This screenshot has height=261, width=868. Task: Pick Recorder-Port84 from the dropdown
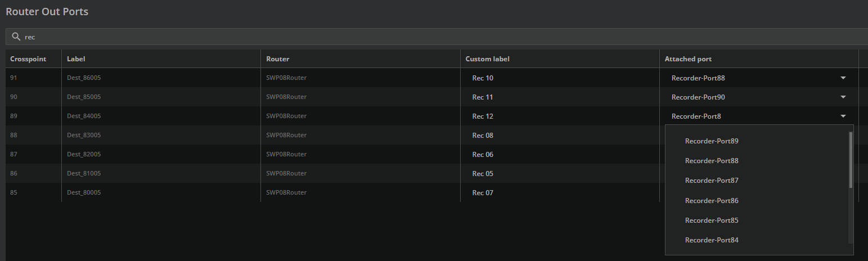coord(711,240)
